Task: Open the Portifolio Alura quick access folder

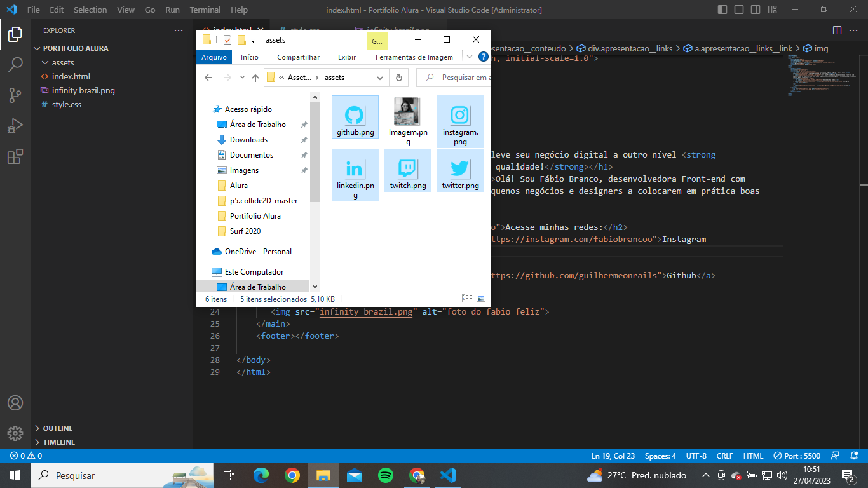Action: coord(255,216)
